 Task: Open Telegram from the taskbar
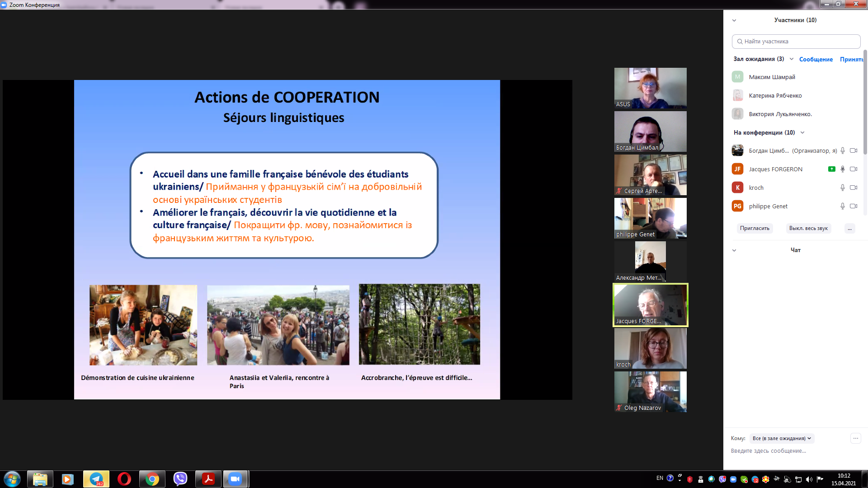96,479
